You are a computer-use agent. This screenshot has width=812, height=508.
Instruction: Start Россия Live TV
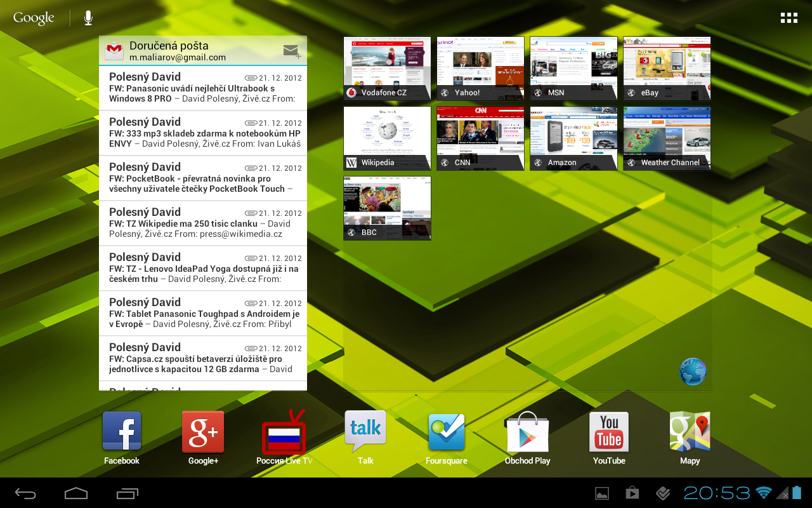coord(284,431)
